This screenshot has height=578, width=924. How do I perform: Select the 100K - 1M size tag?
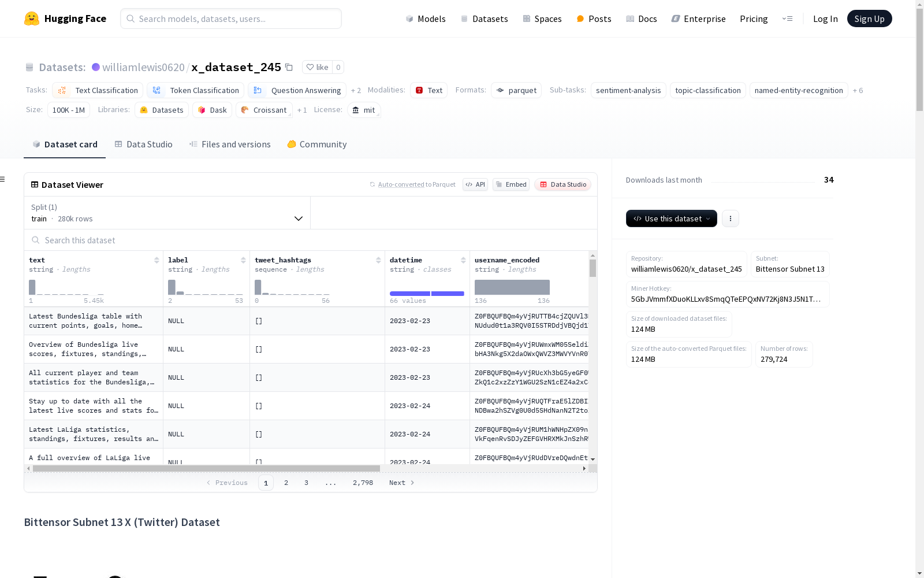point(69,110)
